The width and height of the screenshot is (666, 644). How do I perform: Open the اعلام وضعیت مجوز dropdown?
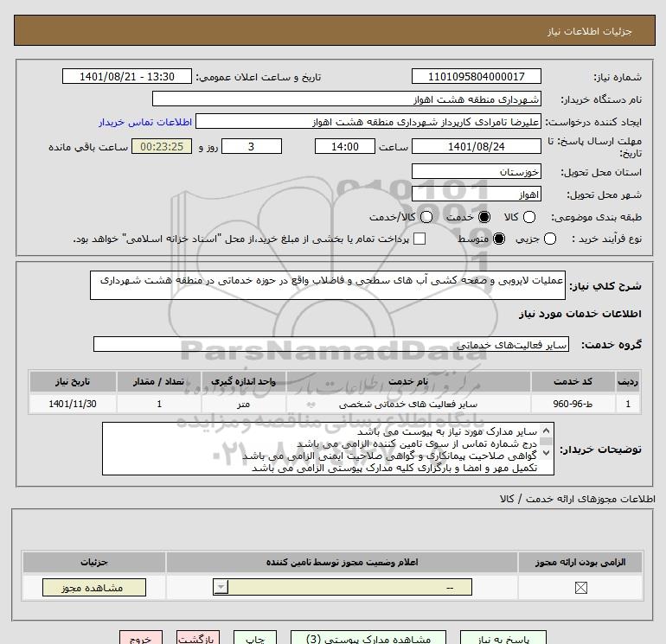point(343,587)
